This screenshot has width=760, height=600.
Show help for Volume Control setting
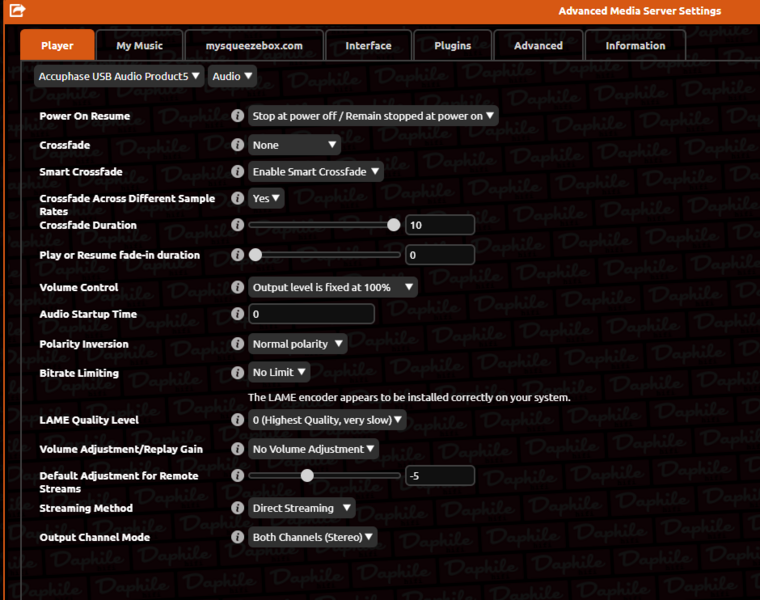point(238,287)
